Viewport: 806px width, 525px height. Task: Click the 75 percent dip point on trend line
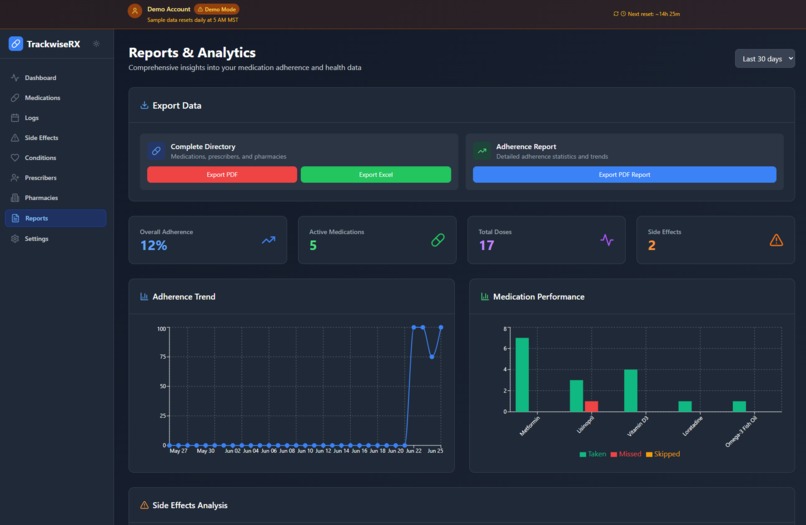(x=432, y=356)
